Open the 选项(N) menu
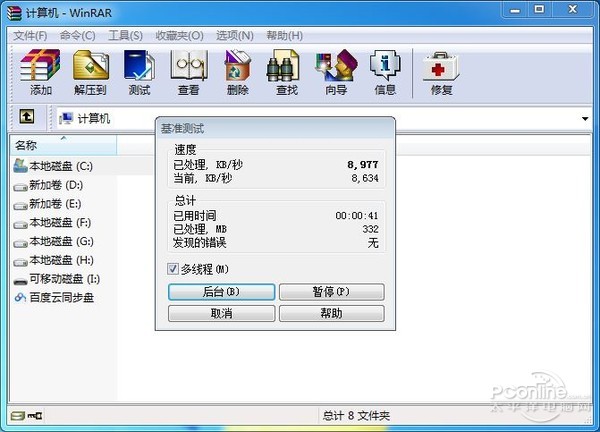The width and height of the screenshot is (600, 432). pyautogui.click(x=235, y=36)
